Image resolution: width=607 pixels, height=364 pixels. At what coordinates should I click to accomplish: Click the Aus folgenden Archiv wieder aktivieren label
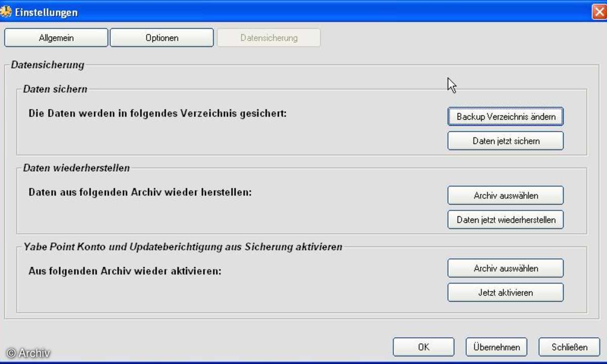click(125, 270)
